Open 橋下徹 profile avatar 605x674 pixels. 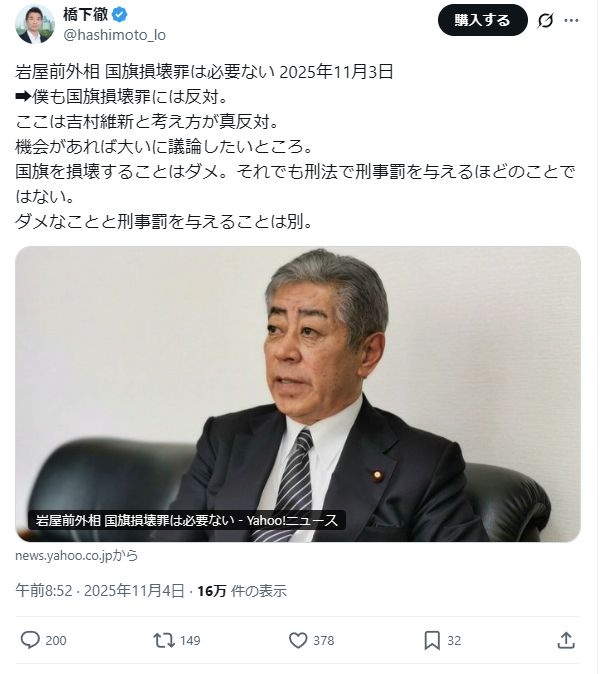35,24
